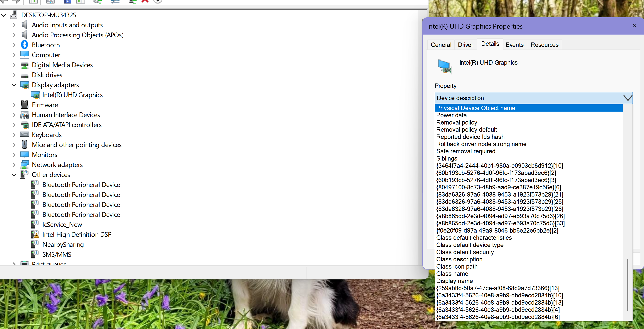
Task: Collapse the Other devices node
Action: click(14, 175)
